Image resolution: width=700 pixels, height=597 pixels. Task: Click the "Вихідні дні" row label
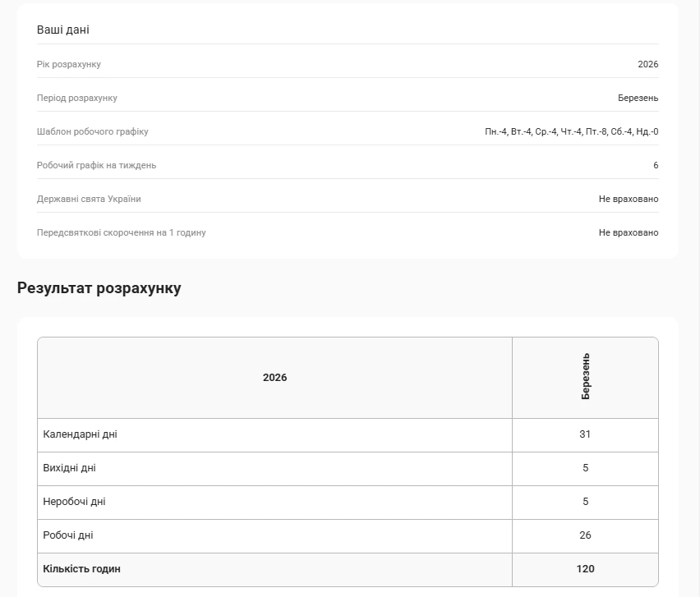tap(69, 468)
